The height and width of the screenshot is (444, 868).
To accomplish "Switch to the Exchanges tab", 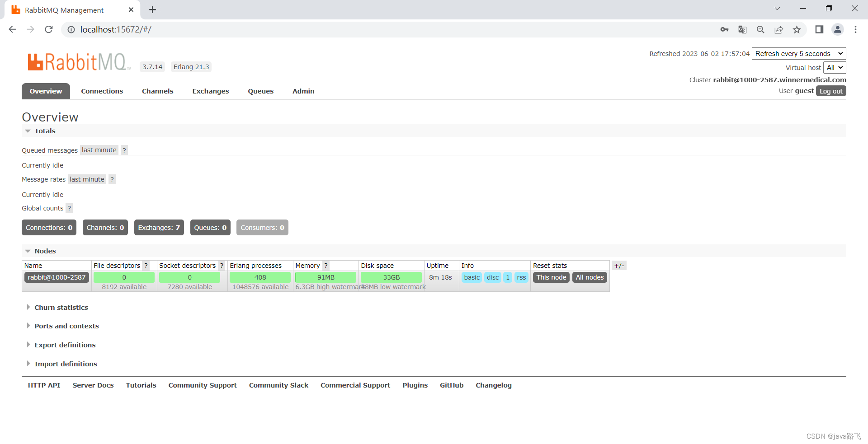I will pos(211,91).
